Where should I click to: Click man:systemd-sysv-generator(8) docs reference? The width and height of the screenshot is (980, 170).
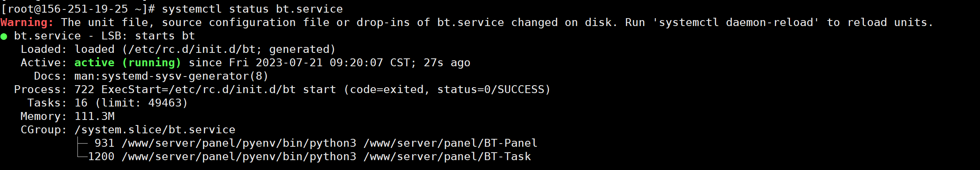tap(171, 76)
